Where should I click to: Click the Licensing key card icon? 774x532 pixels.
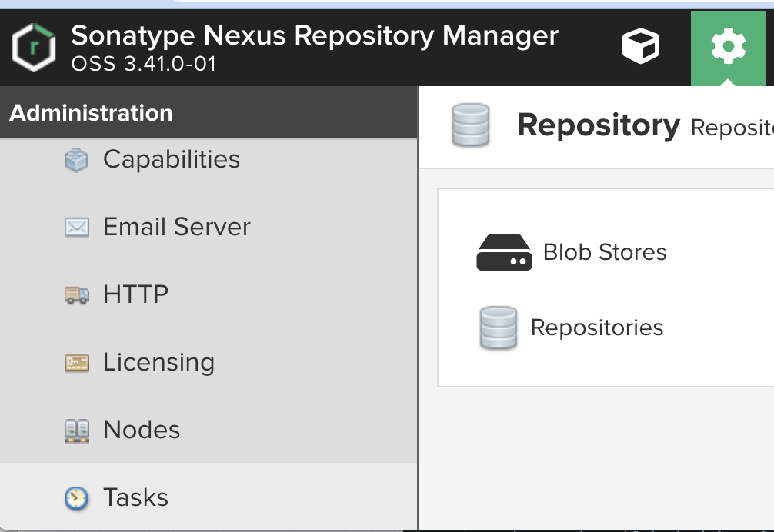coord(76,362)
